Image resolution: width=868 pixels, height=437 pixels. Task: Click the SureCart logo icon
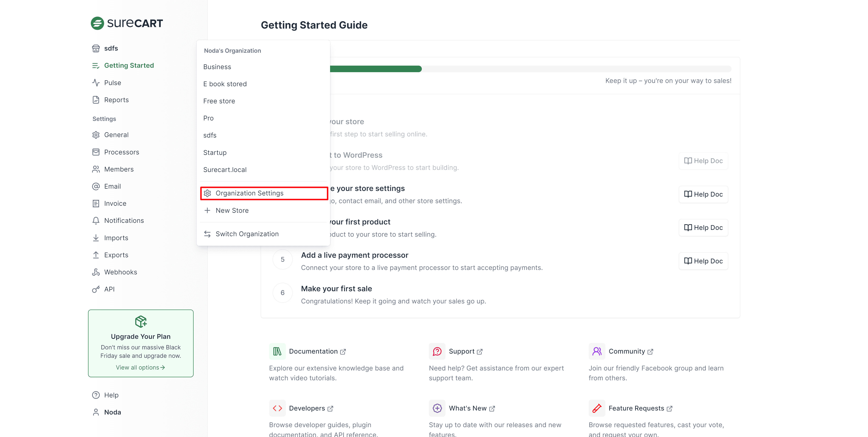(x=97, y=23)
